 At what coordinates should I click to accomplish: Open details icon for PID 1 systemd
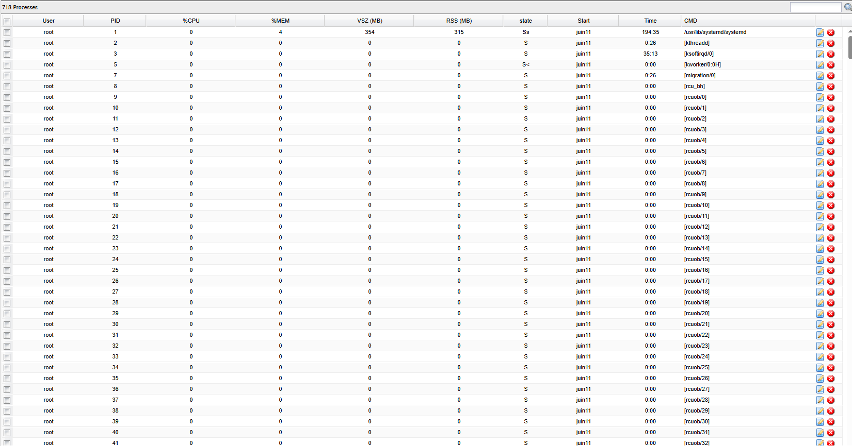point(820,33)
